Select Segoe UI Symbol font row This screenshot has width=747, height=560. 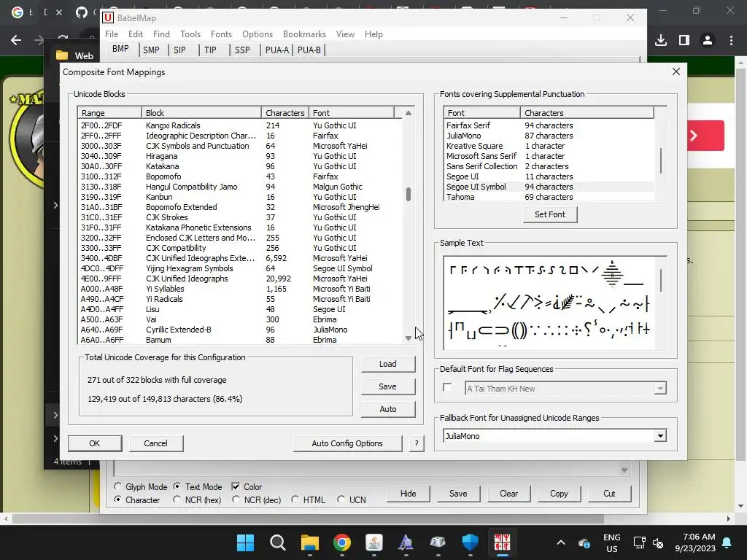click(x=549, y=187)
